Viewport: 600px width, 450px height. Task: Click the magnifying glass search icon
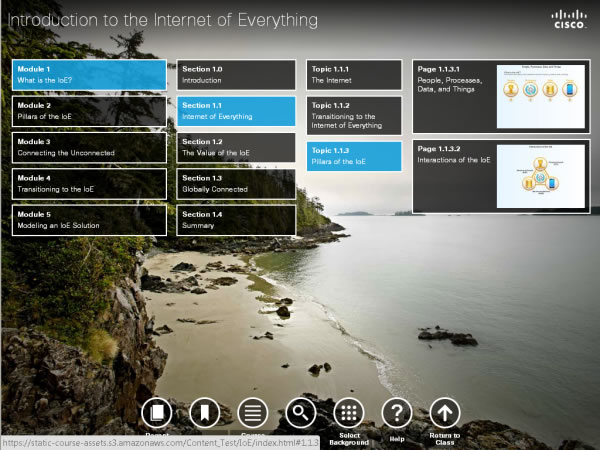(300, 412)
